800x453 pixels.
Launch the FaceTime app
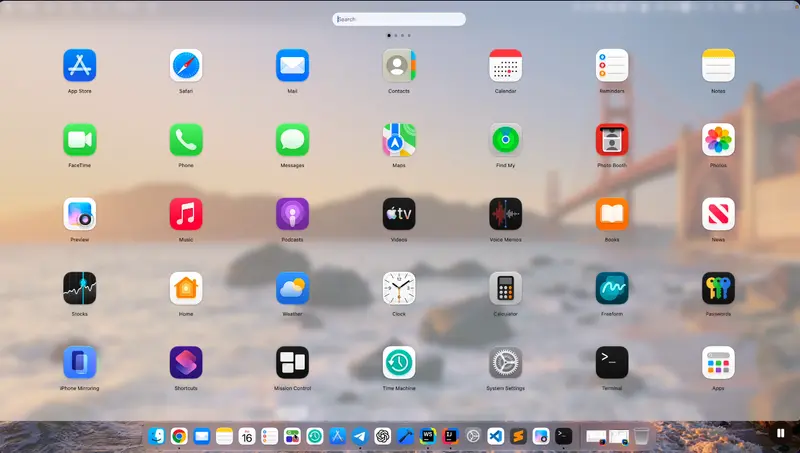tap(80, 140)
